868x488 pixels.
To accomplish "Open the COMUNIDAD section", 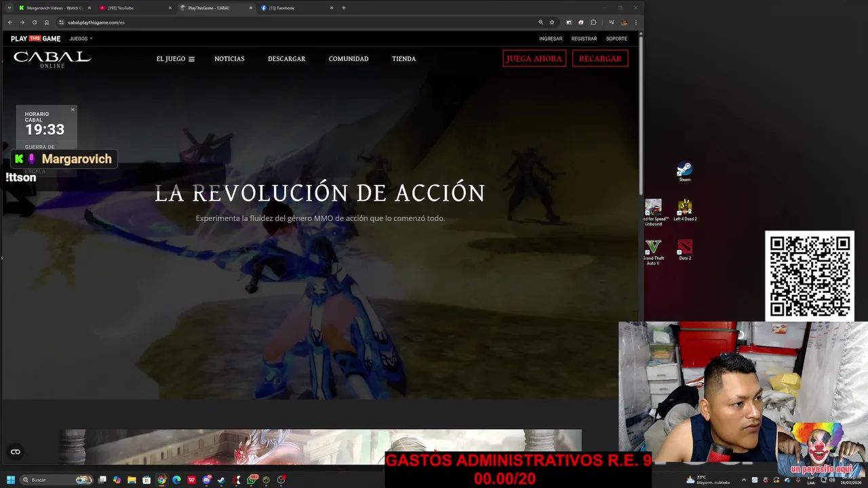I will pyautogui.click(x=349, y=59).
